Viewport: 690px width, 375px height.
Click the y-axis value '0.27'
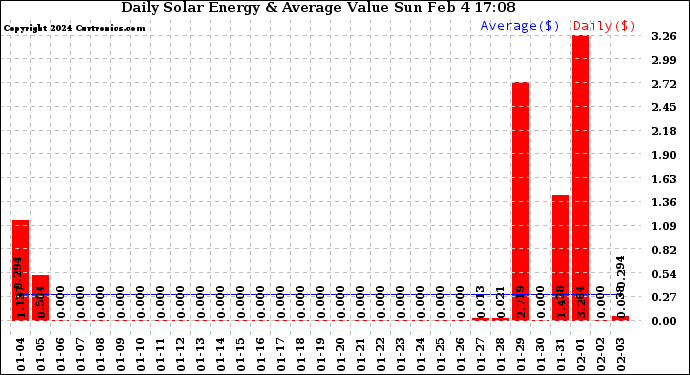click(x=664, y=298)
